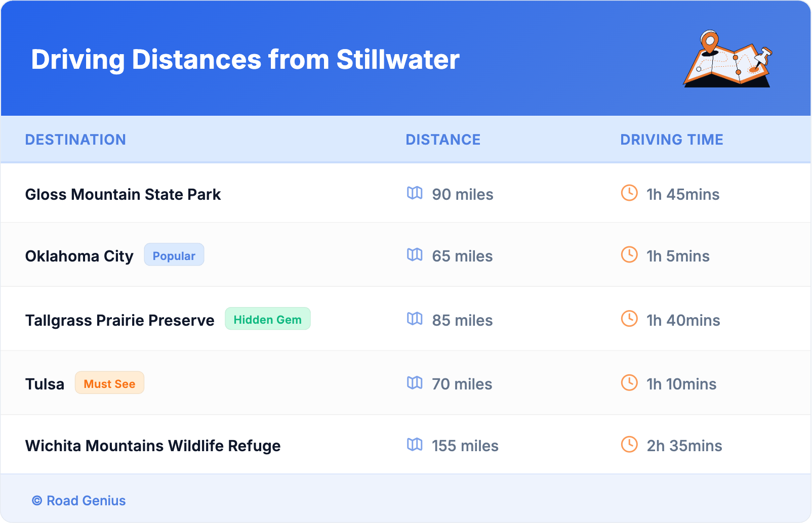Click the Must See badge next to Tulsa
This screenshot has width=812, height=523.
click(109, 383)
